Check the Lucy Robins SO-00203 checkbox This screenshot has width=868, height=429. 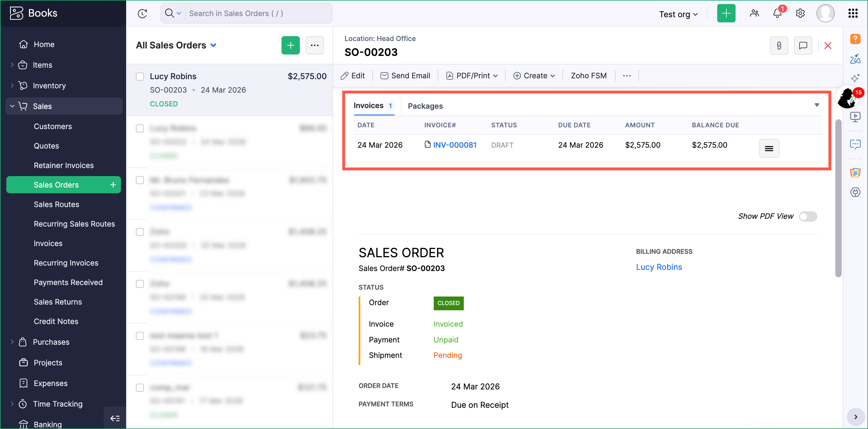(140, 77)
